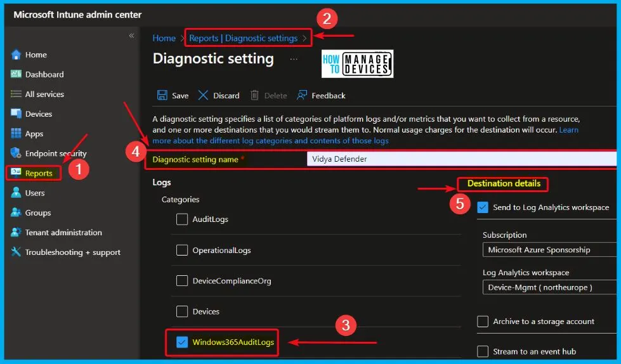Open the Apps grid icon
This screenshot has height=364, width=621.
tap(16, 134)
